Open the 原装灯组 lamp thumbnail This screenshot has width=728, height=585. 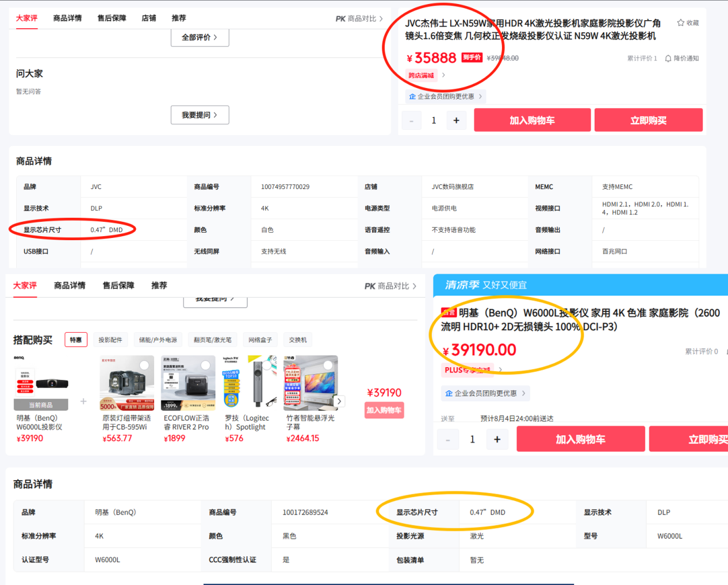(127, 383)
